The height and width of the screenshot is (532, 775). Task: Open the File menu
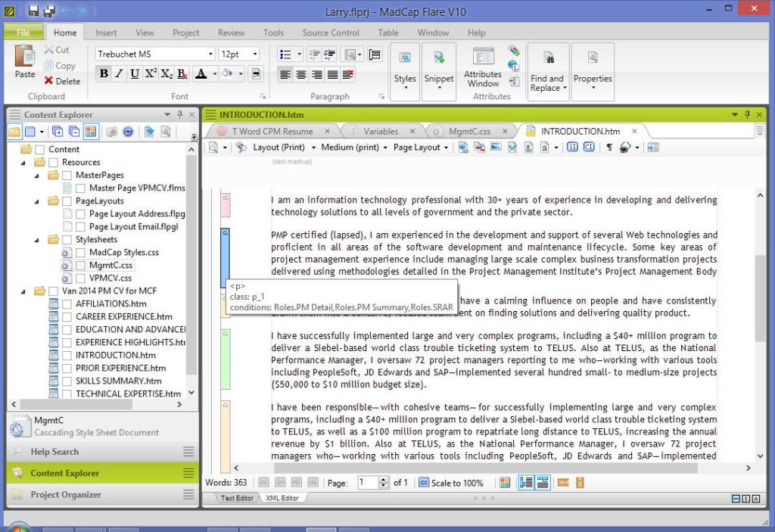click(23, 33)
